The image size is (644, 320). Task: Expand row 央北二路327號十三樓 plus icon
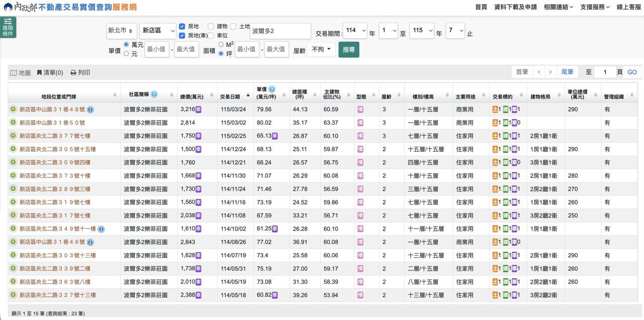click(13, 295)
